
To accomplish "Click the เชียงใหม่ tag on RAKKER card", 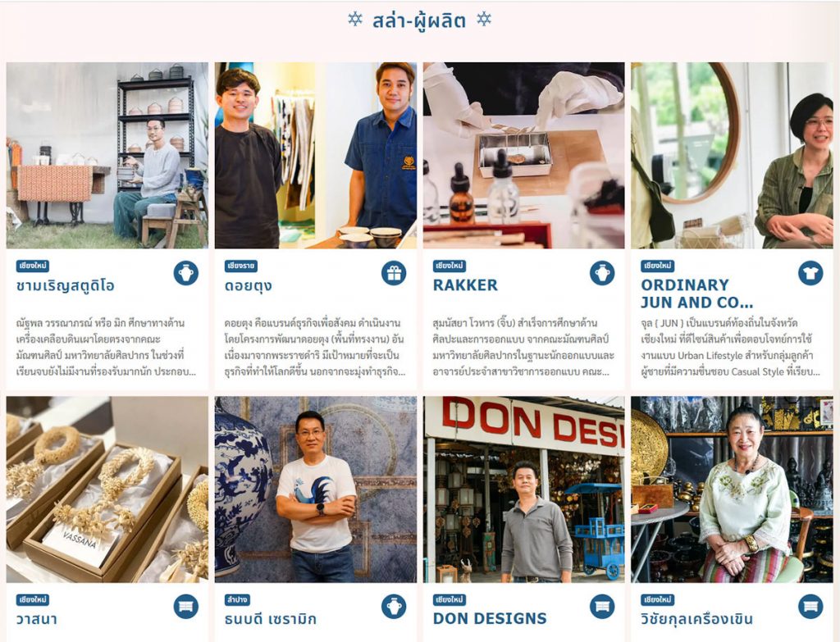I will tap(450, 266).
